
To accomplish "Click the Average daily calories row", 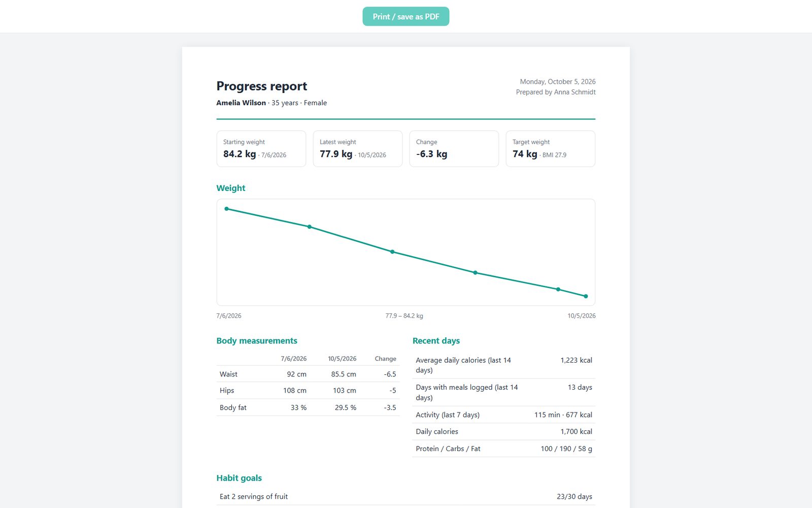I will click(x=504, y=365).
